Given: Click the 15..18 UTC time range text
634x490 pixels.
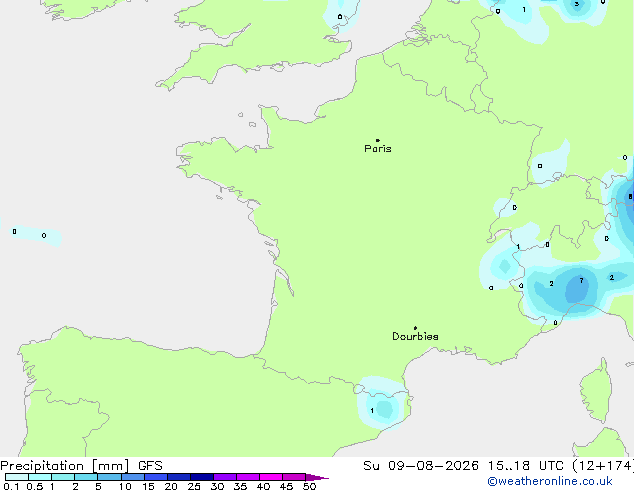Looking at the screenshot, I should coord(526,466).
